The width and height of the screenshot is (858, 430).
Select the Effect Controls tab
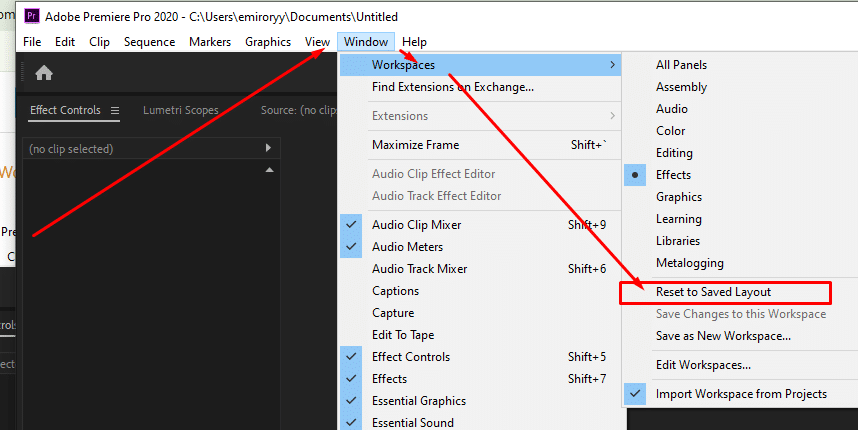click(x=65, y=111)
